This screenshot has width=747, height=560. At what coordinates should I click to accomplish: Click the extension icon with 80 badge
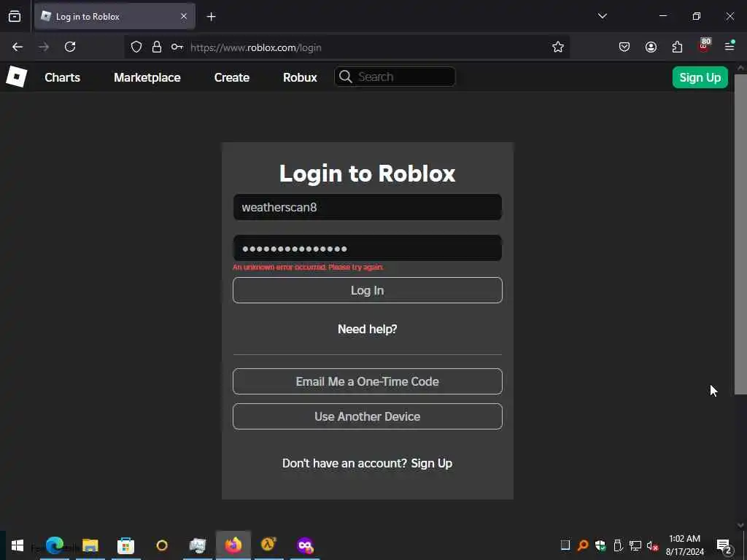point(704,46)
